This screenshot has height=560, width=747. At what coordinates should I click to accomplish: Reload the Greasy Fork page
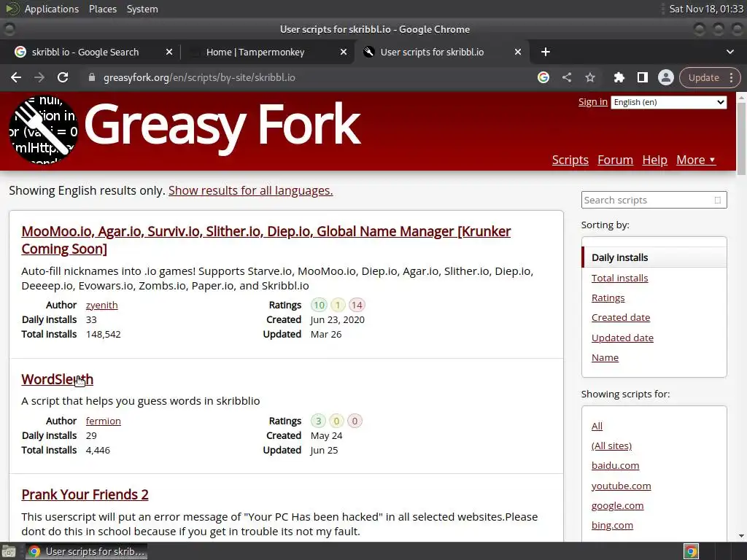pos(63,77)
